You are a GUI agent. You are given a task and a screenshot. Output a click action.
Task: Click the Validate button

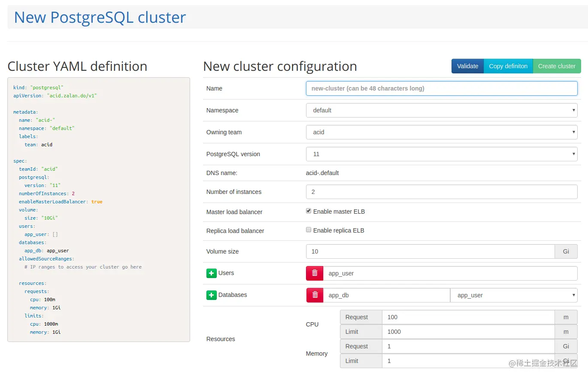coord(467,66)
